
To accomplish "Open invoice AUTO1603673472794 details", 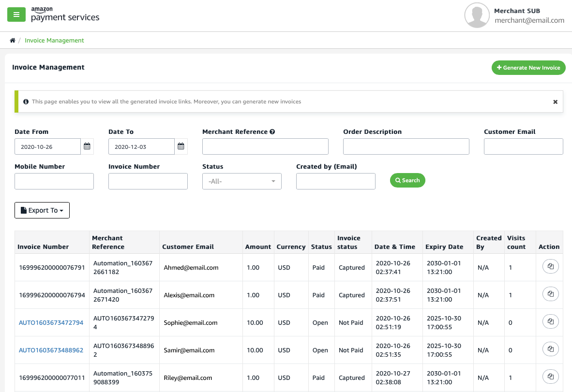I will 51,322.
